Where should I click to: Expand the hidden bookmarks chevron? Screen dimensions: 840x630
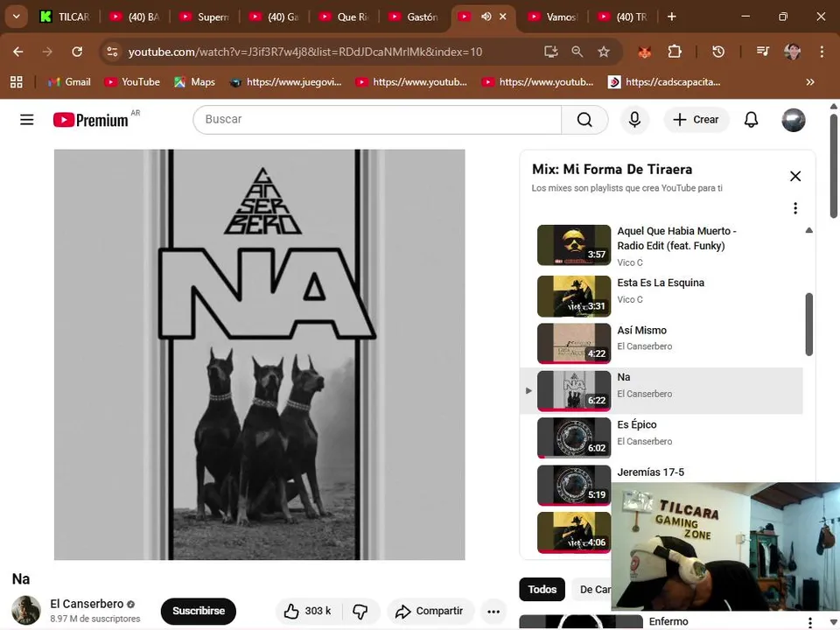809,82
